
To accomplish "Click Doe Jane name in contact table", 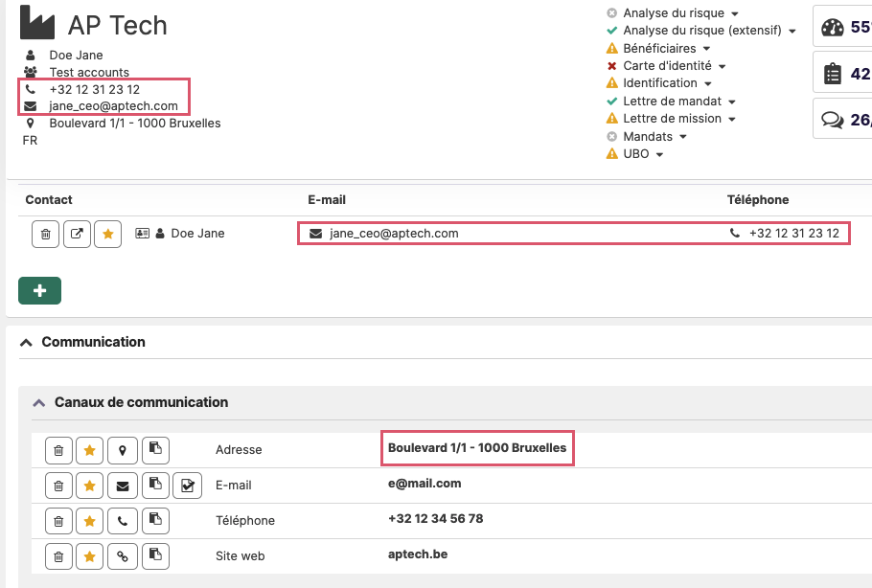I will [x=197, y=234].
